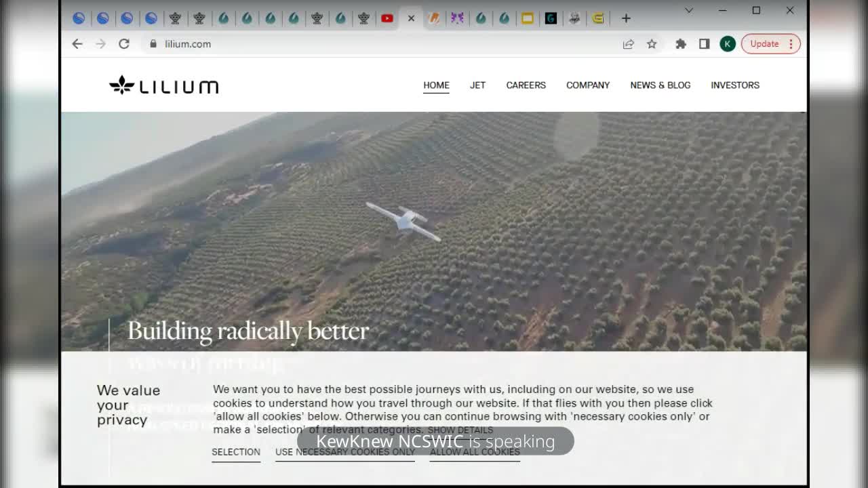868x488 pixels.
Task: Switch to the grey figure-icon tab
Action: tap(574, 19)
